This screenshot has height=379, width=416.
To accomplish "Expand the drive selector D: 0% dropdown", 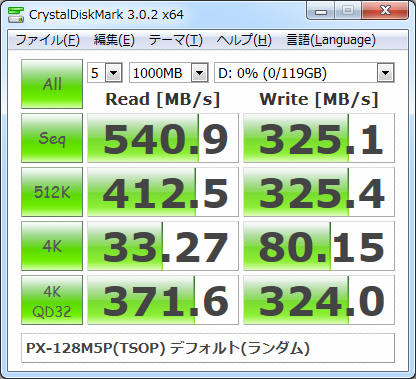I will [x=304, y=73].
